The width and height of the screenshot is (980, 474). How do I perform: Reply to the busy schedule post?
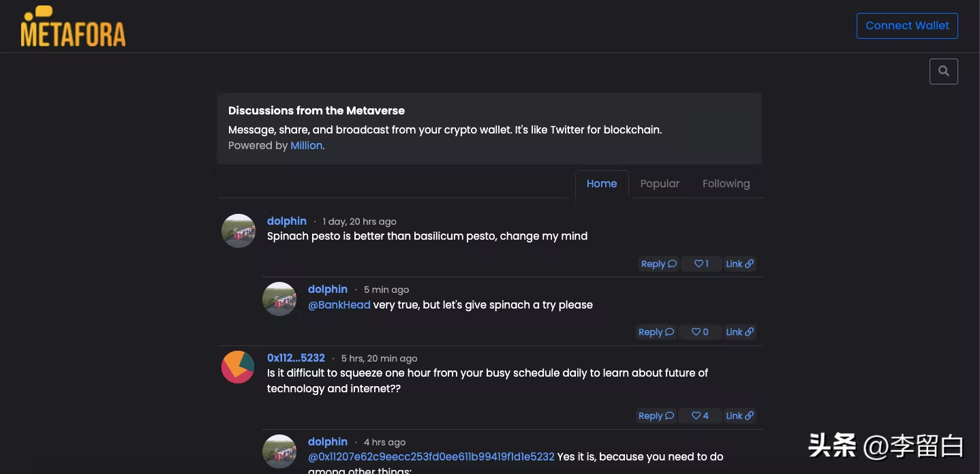tap(656, 416)
